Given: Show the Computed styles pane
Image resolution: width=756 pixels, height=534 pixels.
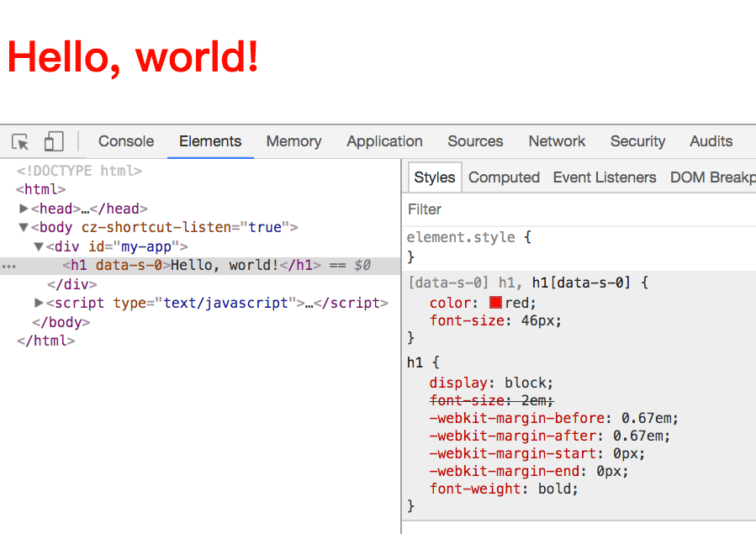Looking at the screenshot, I should [x=504, y=177].
